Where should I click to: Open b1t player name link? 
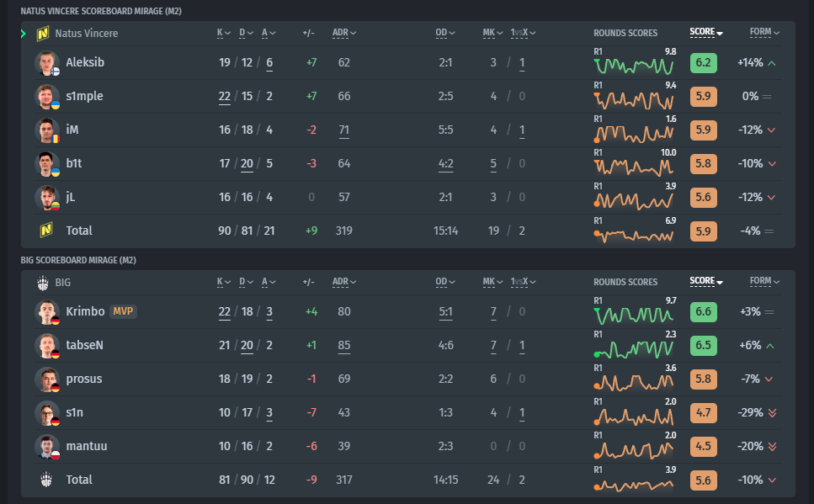click(x=74, y=163)
